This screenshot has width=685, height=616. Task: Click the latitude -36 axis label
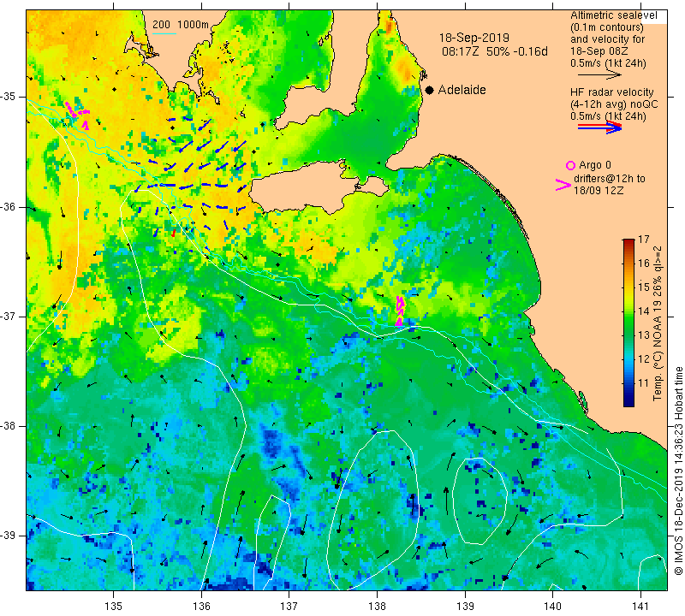[x=9, y=206]
